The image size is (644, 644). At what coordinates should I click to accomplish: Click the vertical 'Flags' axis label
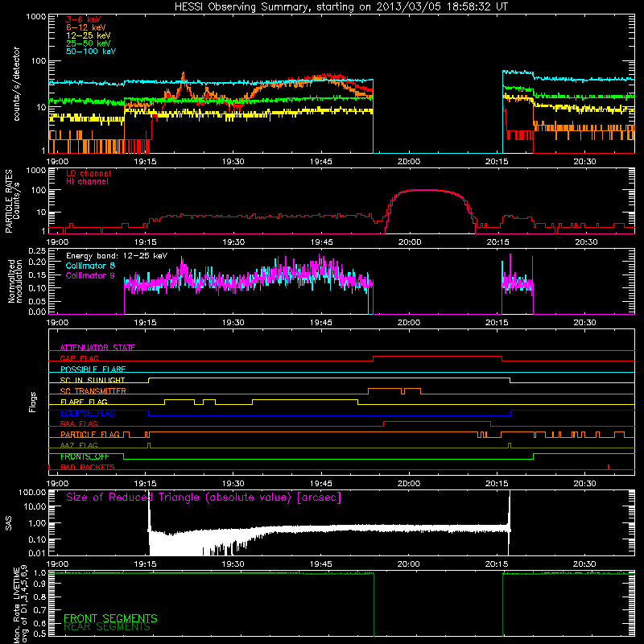point(33,402)
